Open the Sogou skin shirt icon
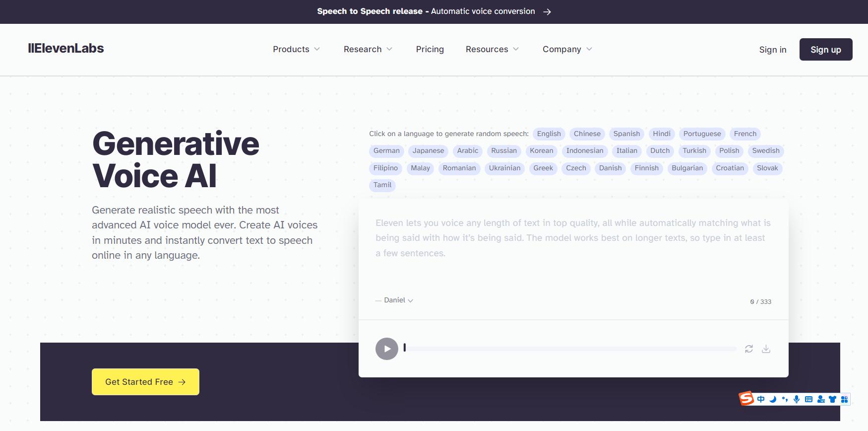 coord(833,399)
